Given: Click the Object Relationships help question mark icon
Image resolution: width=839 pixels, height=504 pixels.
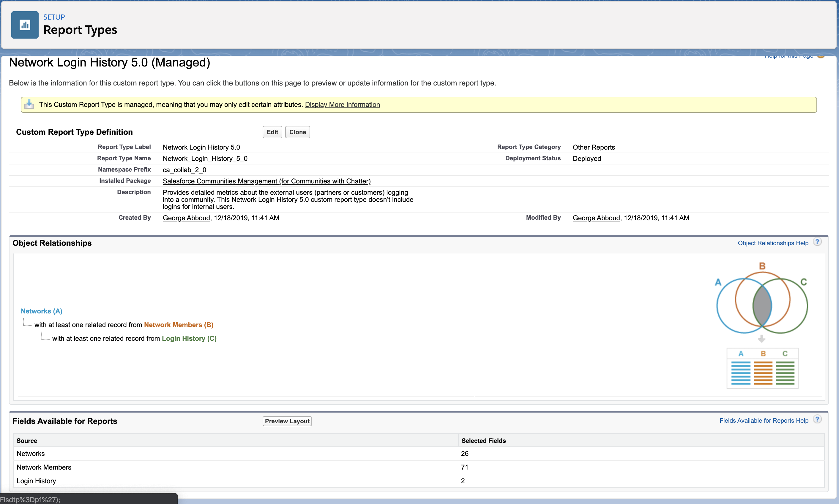Looking at the screenshot, I should point(817,242).
